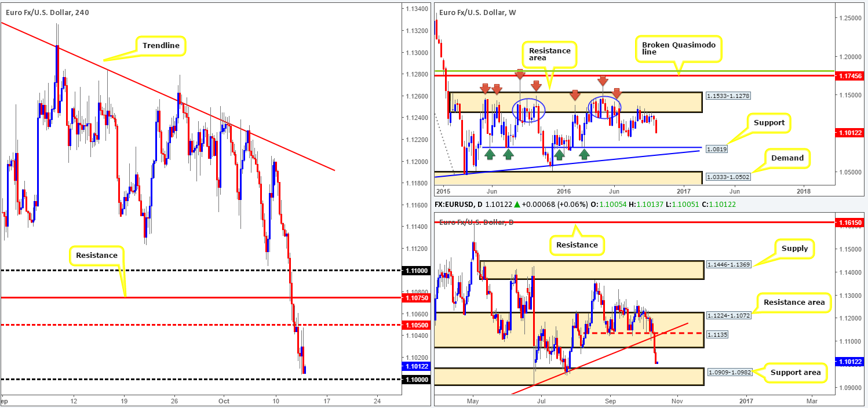Click the Supply callout label

[794, 248]
